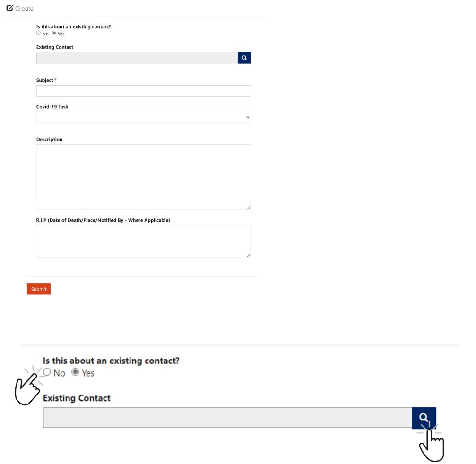
Task: Click the enlarged magnifier search button in the zoomed view
Action: pyautogui.click(x=424, y=418)
